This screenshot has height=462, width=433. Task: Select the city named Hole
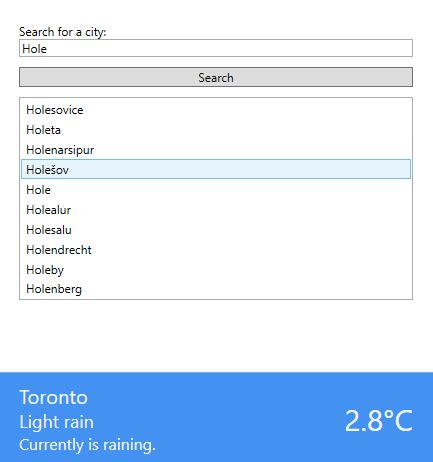point(216,190)
